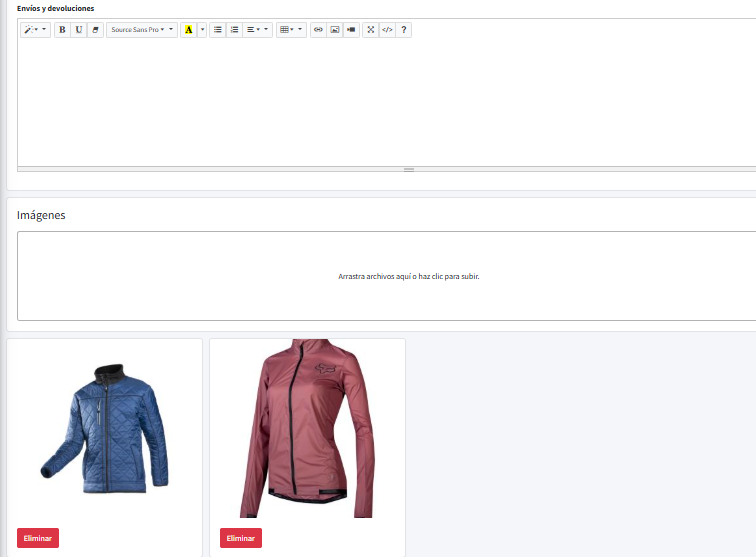This screenshot has width=756, height=557.
Task: Insert a hyperlink using link icon
Action: (x=319, y=30)
